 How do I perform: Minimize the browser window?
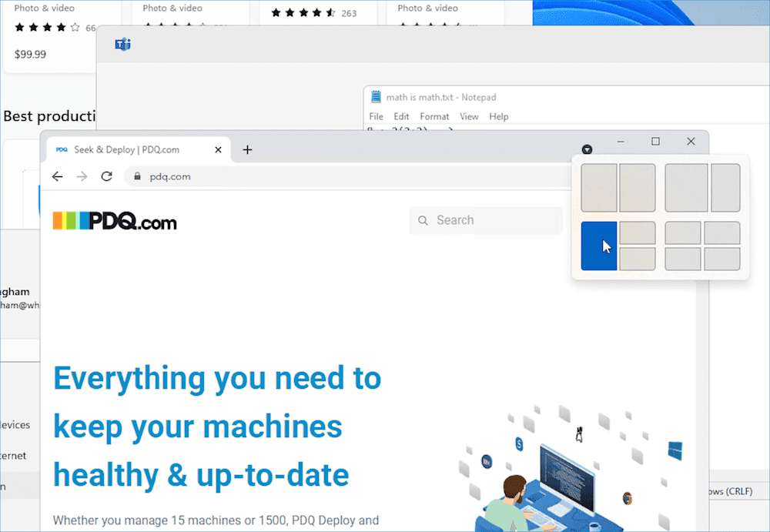click(621, 142)
